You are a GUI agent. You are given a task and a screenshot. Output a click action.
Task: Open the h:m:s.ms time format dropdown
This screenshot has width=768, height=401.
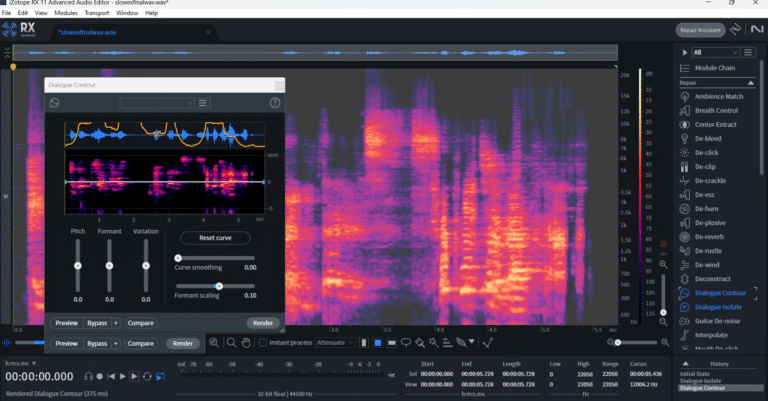click(21, 364)
